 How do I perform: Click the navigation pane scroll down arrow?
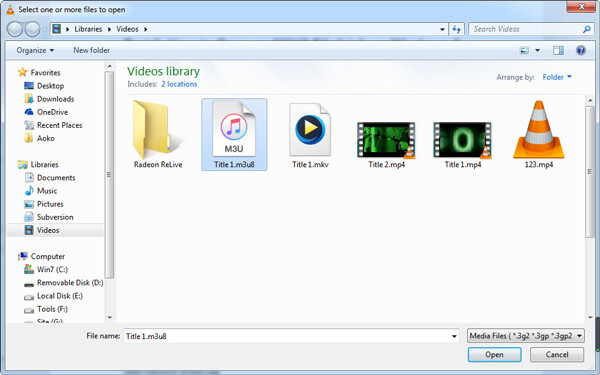pos(109,317)
